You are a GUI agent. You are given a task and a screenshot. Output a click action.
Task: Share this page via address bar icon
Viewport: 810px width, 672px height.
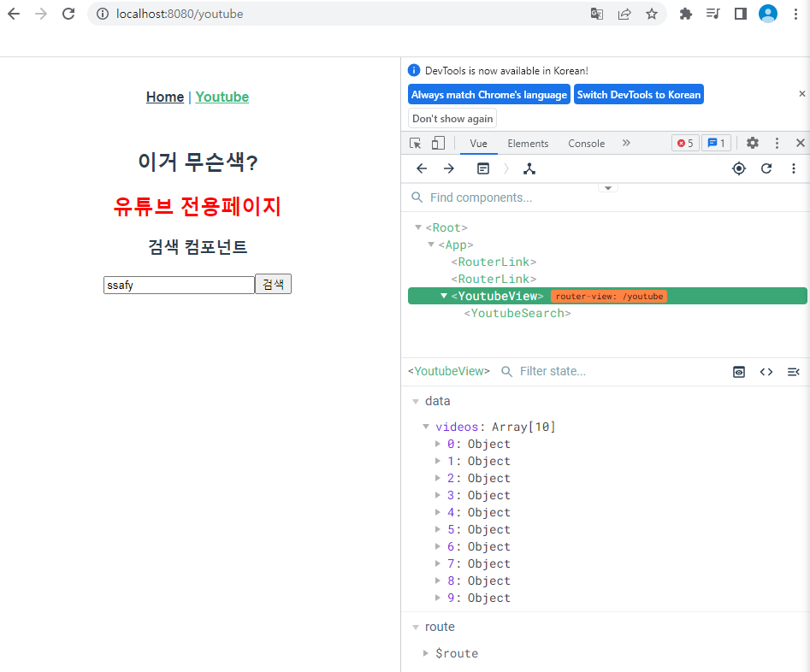pos(624,14)
